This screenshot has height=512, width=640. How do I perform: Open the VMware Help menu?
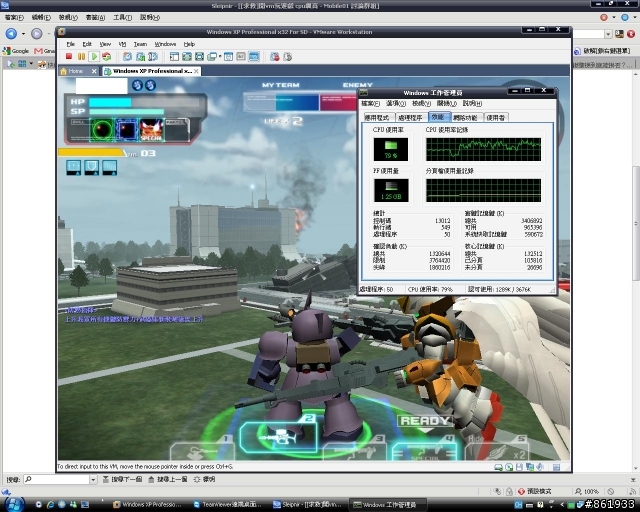(x=189, y=44)
